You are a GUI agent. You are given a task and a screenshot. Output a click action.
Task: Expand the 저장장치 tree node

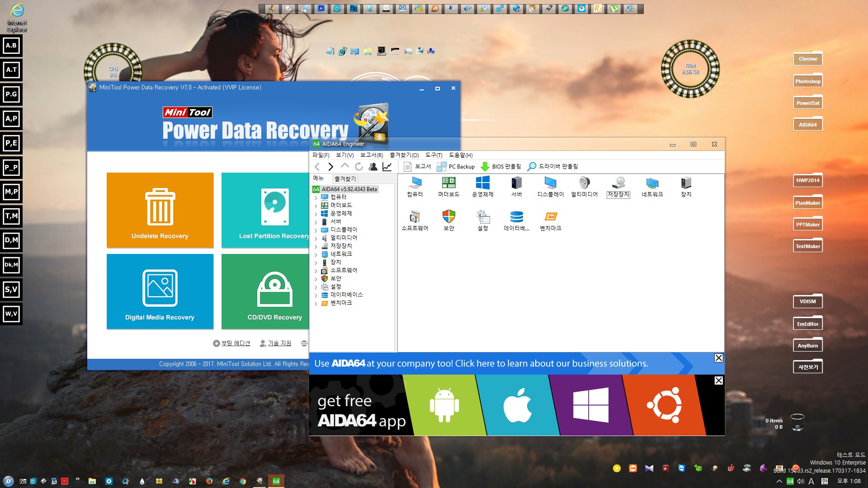(x=316, y=247)
